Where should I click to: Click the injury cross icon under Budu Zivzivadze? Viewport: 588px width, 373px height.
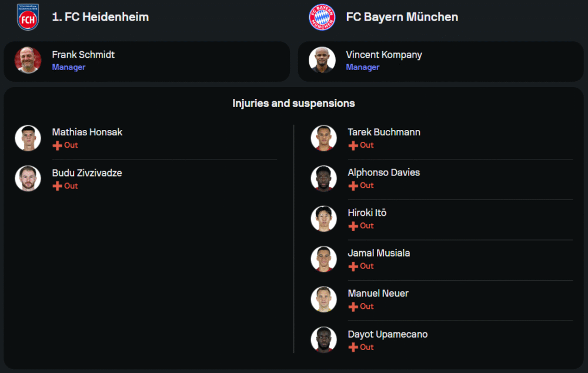(57, 186)
